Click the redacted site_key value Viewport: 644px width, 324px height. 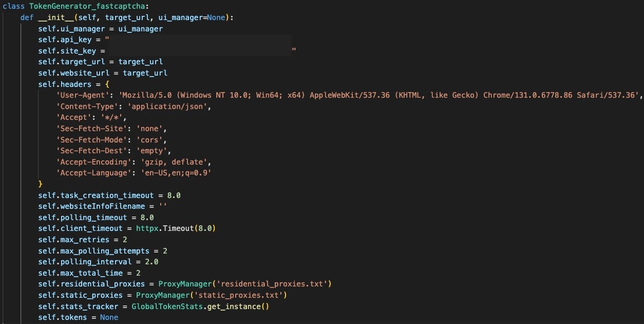pos(200,50)
